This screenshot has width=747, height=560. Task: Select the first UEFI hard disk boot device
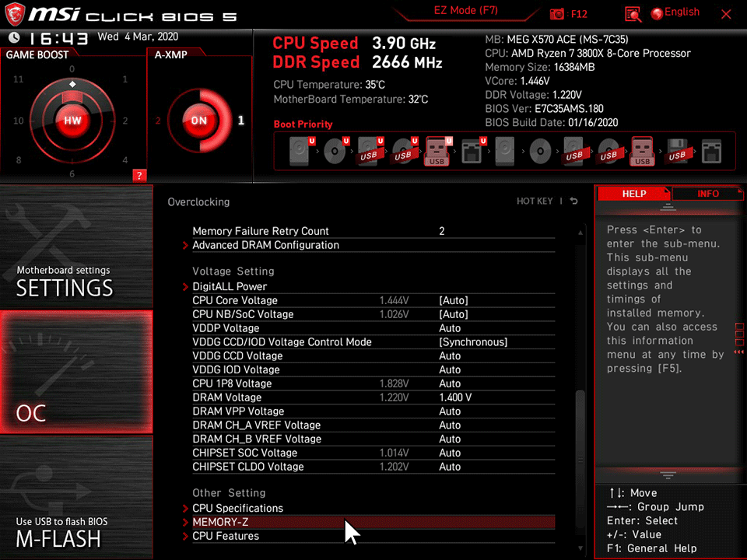coord(302,151)
